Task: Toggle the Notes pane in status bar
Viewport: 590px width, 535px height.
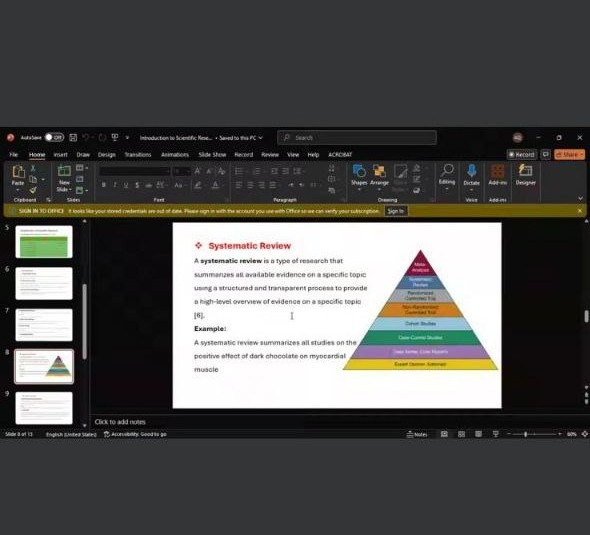Action: coord(417,434)
